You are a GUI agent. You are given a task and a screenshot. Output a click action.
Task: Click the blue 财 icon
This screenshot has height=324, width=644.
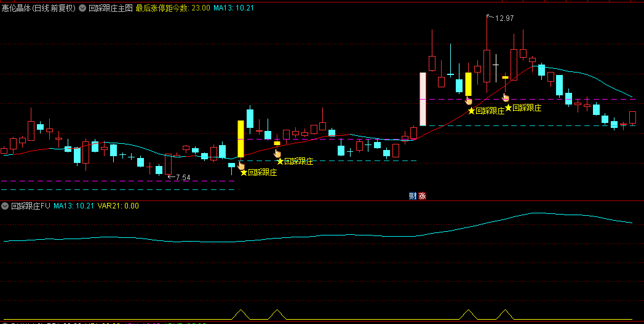[413, 196]
